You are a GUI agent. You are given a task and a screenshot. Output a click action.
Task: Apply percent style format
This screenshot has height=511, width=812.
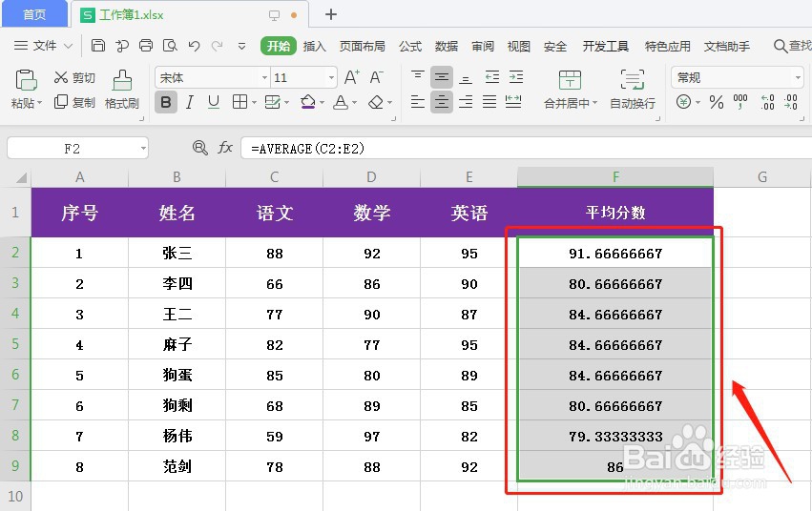pyautogui.click(x=717, y=102)
